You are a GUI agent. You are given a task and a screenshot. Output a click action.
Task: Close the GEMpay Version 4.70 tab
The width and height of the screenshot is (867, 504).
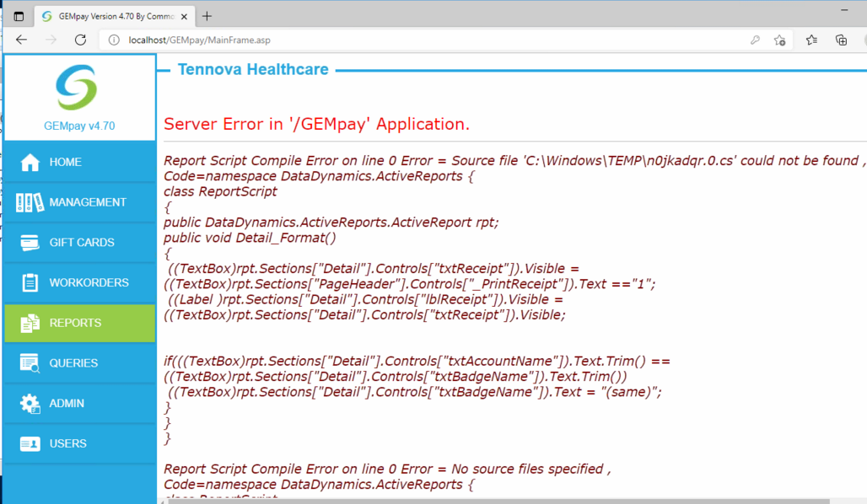click(184, 17)
